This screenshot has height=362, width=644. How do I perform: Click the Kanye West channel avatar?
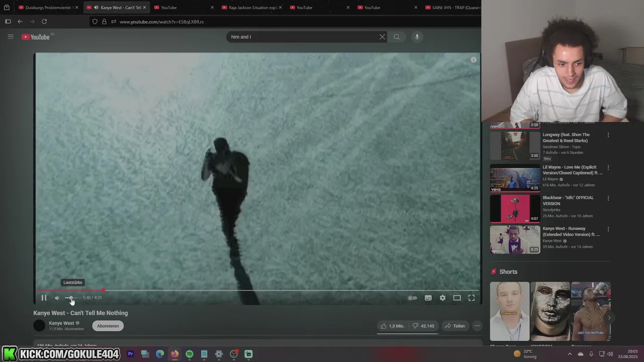pos(39,326)
